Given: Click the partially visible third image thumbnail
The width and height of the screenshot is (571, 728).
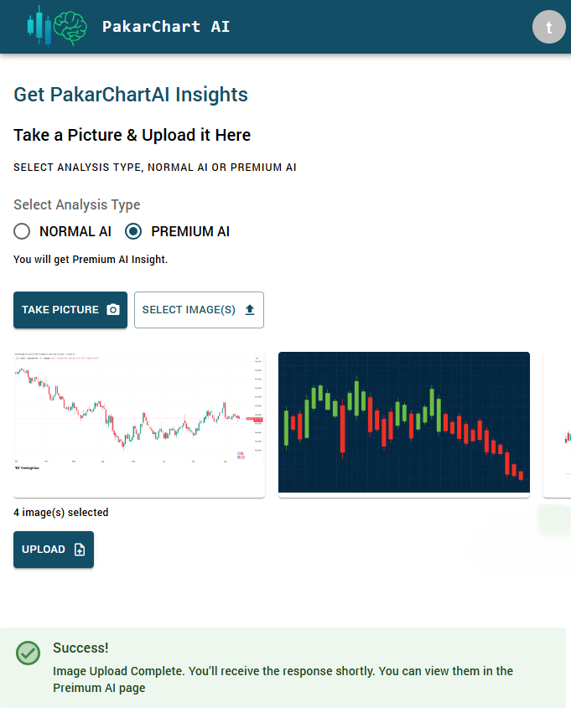Looking at the screenshot, I should point(558,425).
